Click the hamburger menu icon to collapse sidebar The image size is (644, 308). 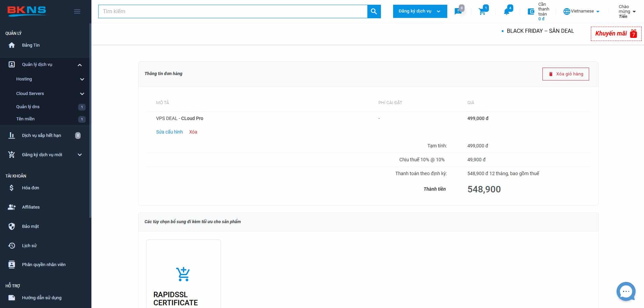pyautogui.click(x=77, y=11)
